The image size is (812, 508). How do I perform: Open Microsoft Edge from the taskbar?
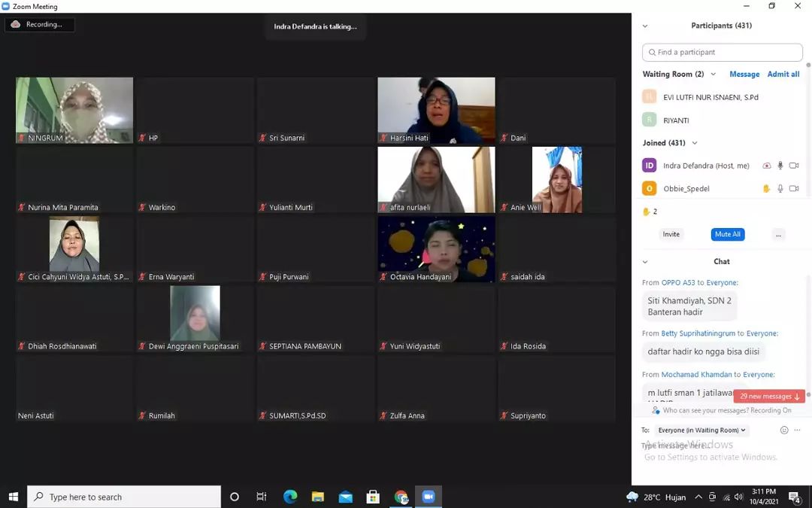(290, 497)
